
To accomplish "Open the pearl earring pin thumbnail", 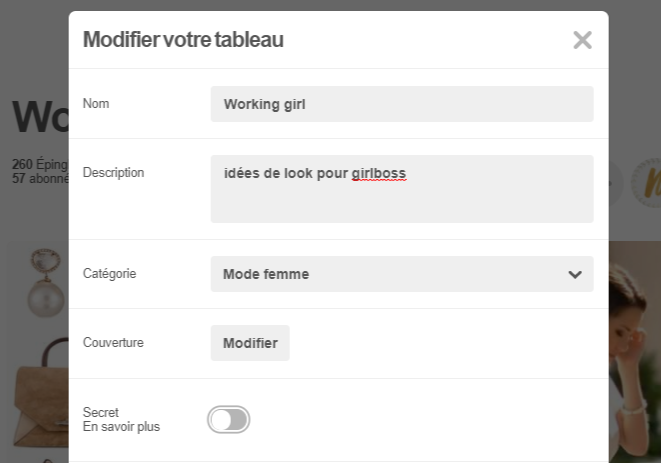I will point(45,283).
